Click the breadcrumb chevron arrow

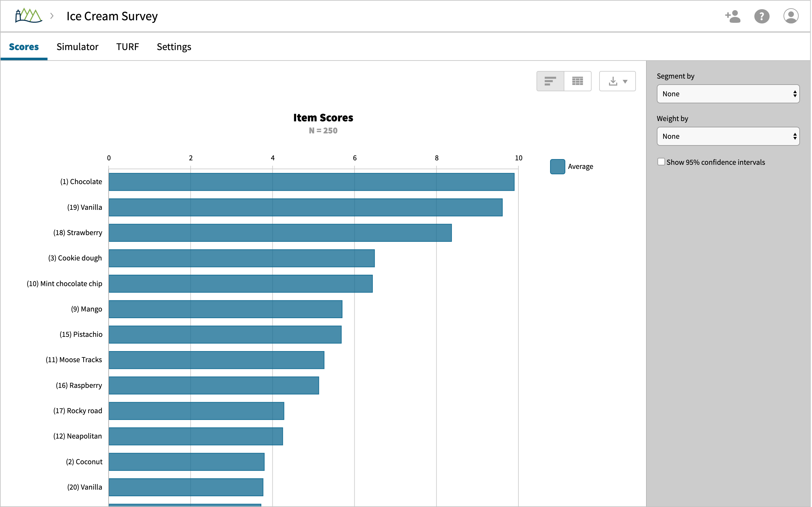52,16
